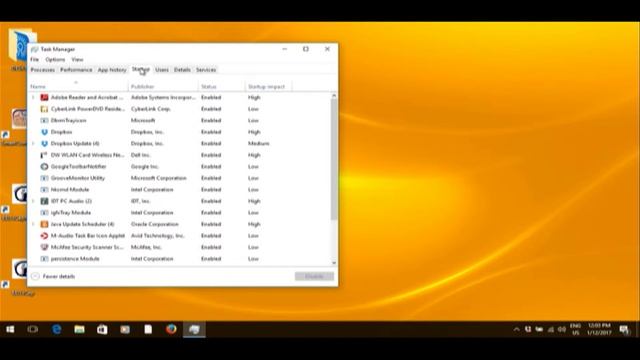
Task: Open the Action Center notifications icon
Action: (624, 329)
